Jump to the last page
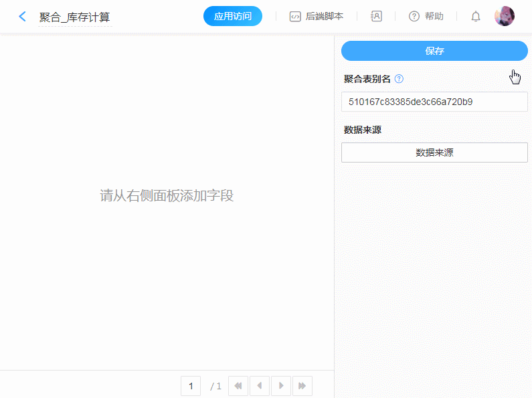This screenshot has height=398, width=532. tap(302, 386)
